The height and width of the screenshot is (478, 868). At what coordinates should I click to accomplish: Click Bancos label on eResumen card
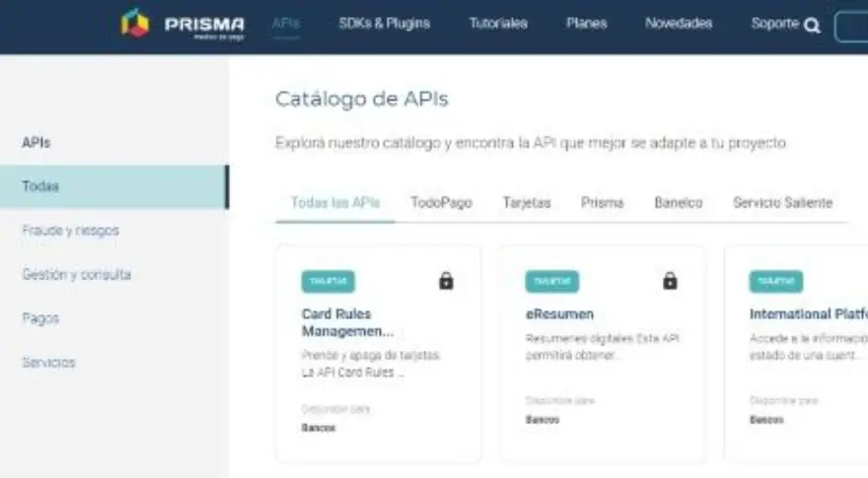tap(542, 420)
